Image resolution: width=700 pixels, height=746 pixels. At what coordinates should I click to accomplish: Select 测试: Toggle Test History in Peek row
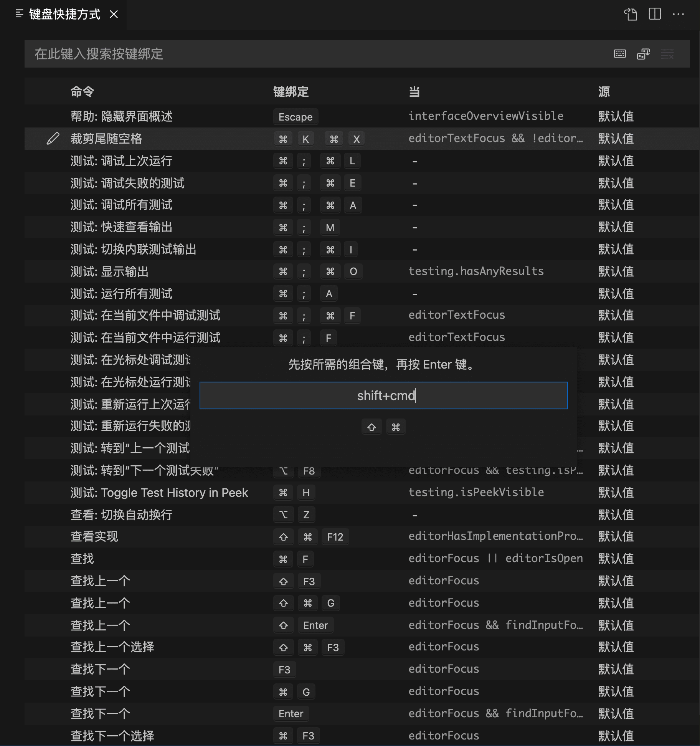click(x=362, y=493)
